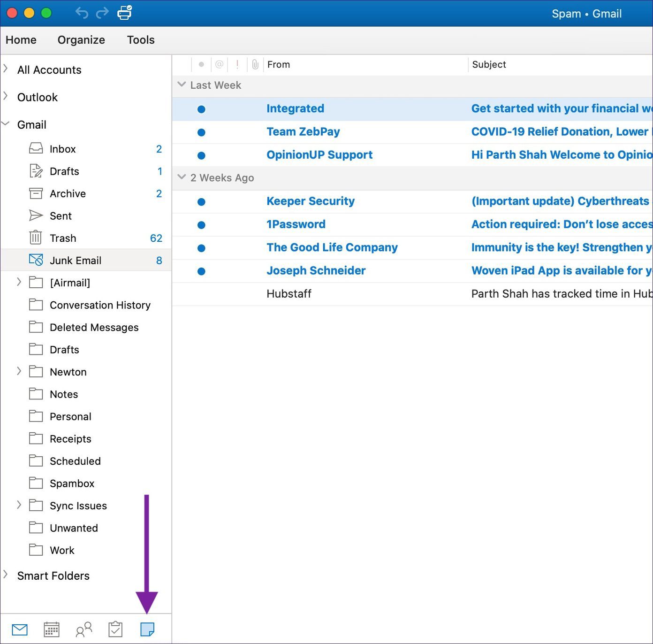
Task: Click the Unwanted folder icon
Action: (x=36, y=528)
